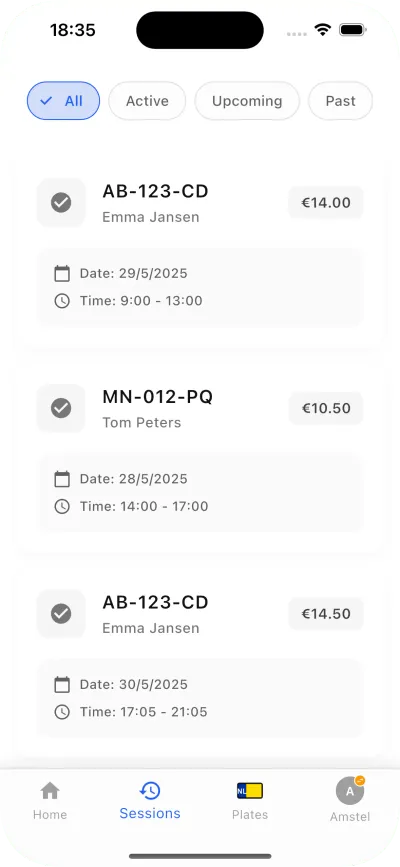Click checkmark icon on first AB-123-CD session

pos(61,202)
